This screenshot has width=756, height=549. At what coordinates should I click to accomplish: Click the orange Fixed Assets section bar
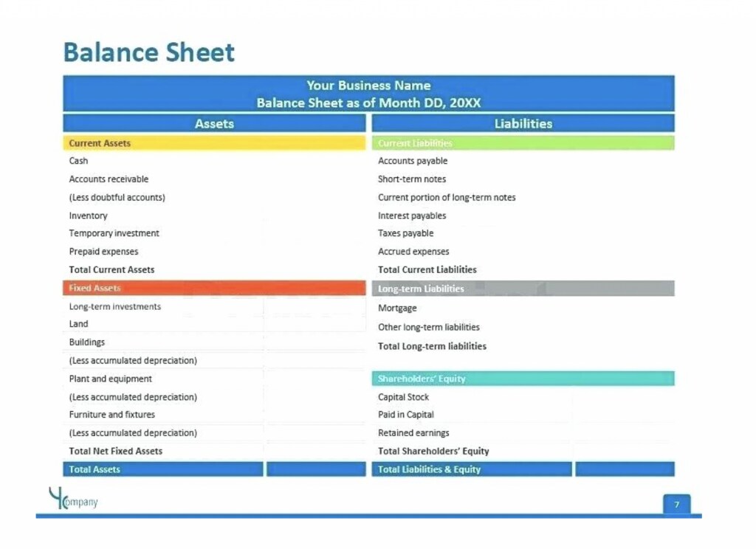point(214,288)
